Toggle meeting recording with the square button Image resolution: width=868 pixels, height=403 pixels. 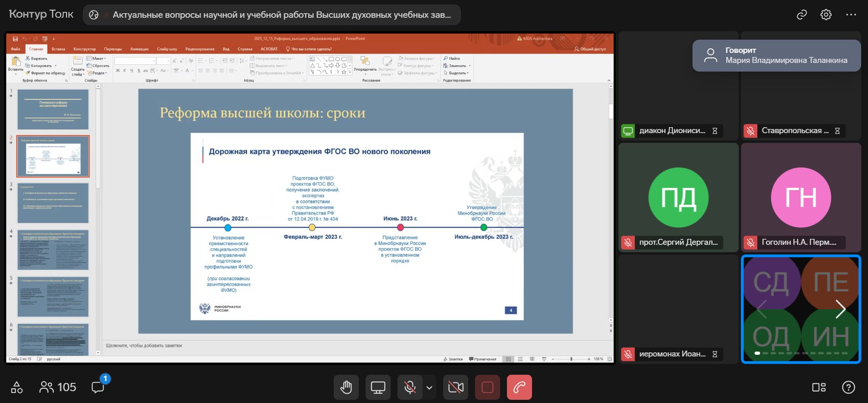(487, 387)
